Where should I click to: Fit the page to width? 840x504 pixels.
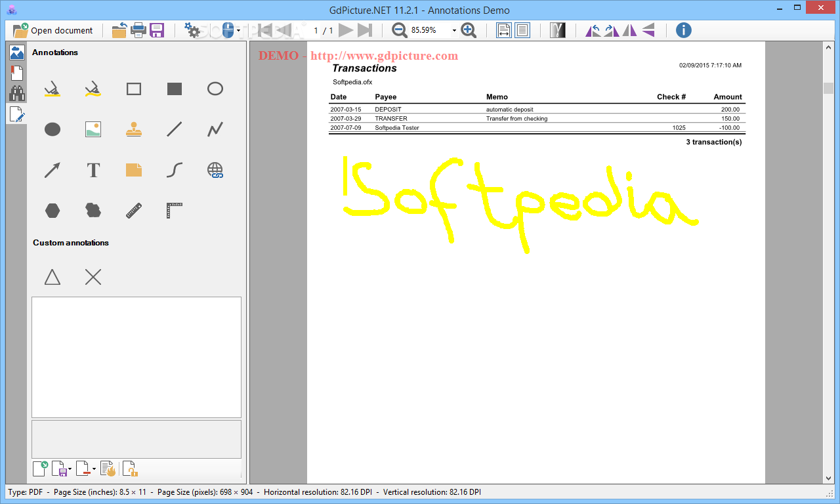pos(504,30)
